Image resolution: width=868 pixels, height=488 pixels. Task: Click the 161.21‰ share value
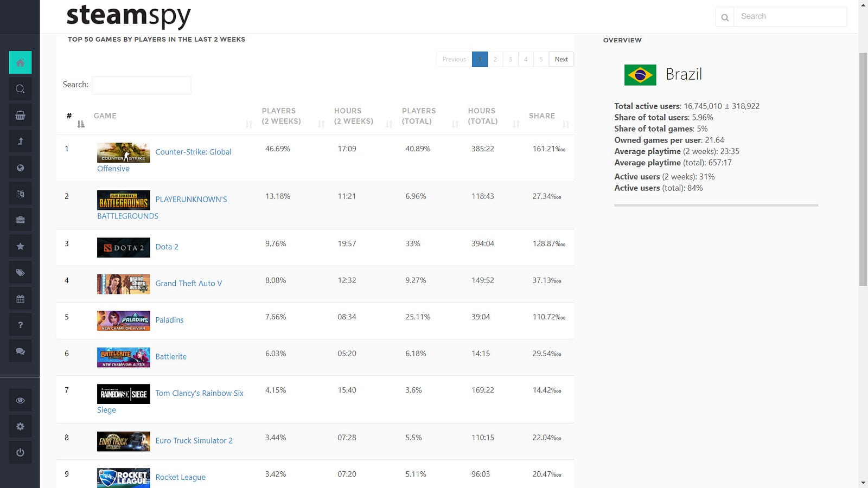[548, 149]
